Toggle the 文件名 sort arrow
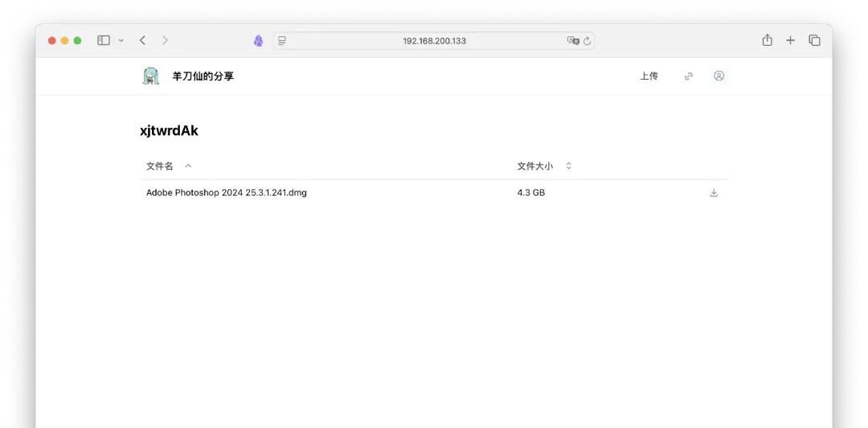 click(x=188, y=166)
